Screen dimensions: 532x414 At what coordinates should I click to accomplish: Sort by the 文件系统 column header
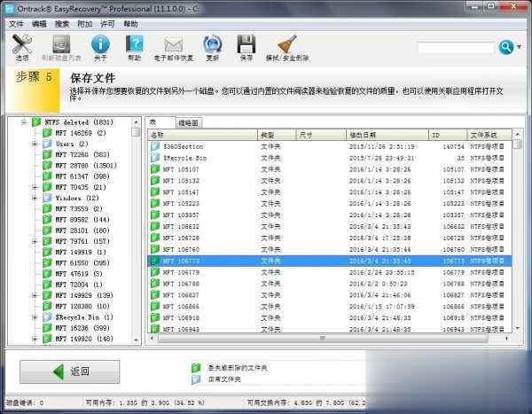pyautogui.click(x=489, y=135)
